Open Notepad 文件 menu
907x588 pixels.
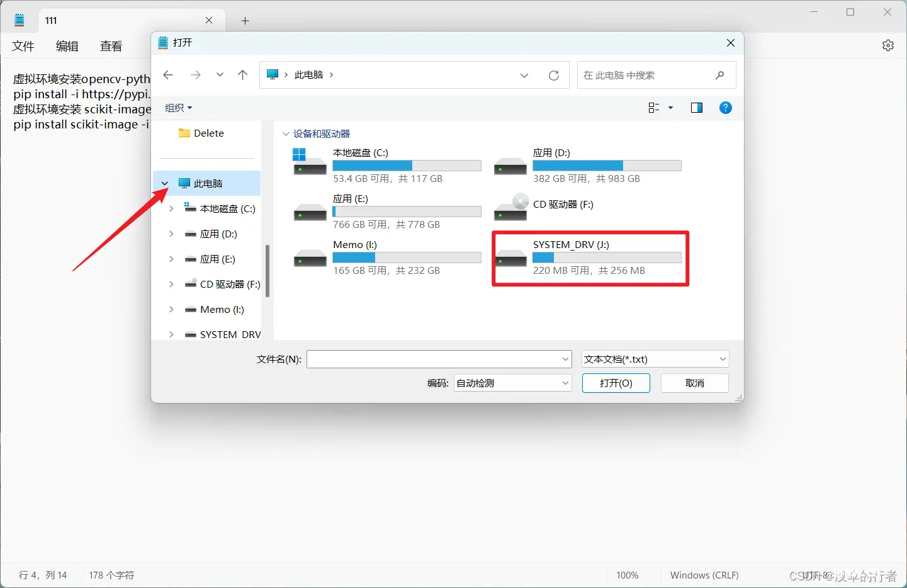(23, 46)
